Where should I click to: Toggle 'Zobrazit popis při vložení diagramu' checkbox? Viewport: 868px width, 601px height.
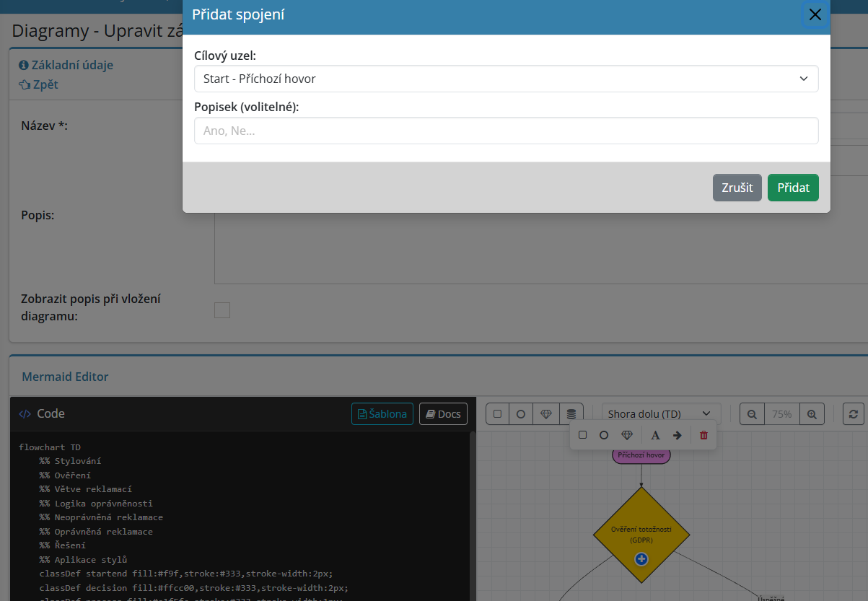pos(222,310)
